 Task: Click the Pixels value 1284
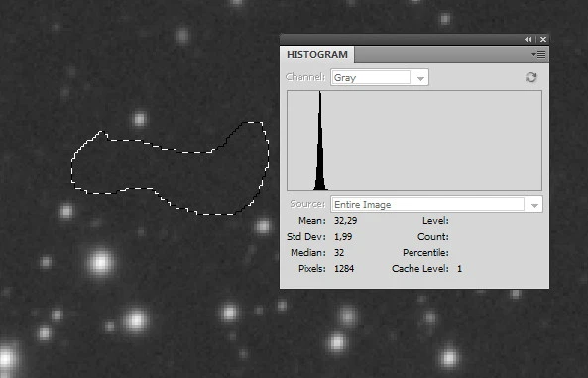(344, 269)
